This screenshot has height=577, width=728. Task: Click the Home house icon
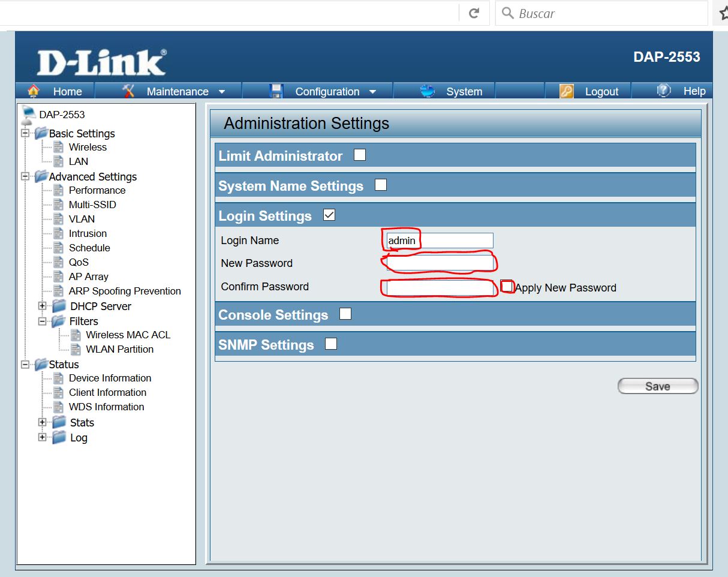click(34, 91)
